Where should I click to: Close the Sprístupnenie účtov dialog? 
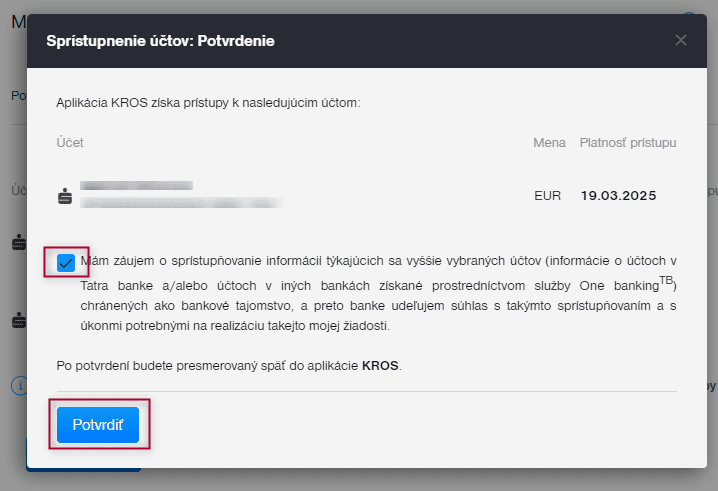point(681,41)
